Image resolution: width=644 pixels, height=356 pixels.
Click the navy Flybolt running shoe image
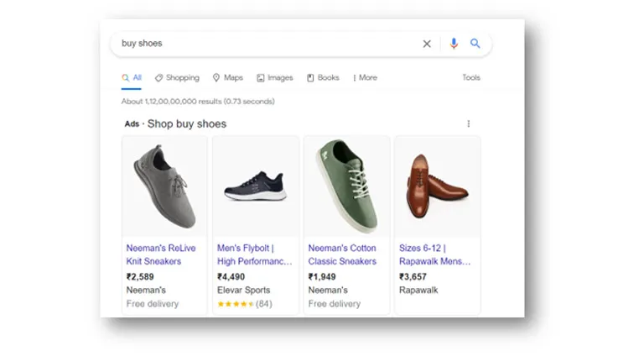pyautogui.click(x=256, y=186)
